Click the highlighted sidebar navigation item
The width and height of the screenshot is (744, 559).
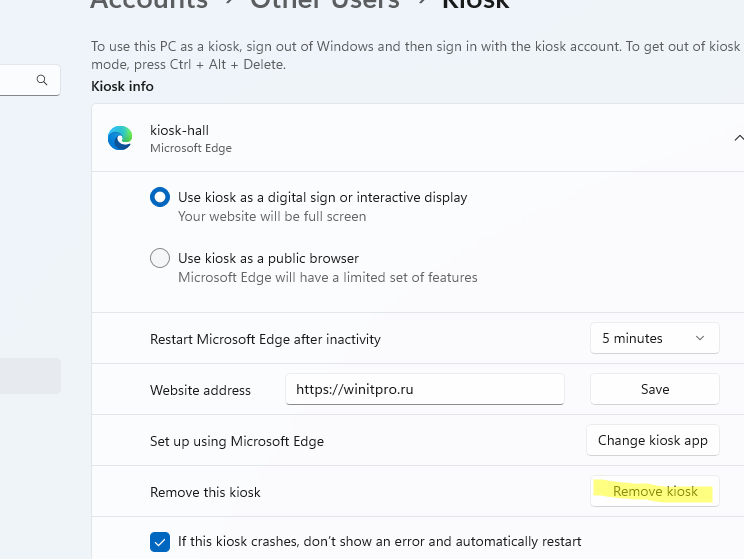coord(30,376)
